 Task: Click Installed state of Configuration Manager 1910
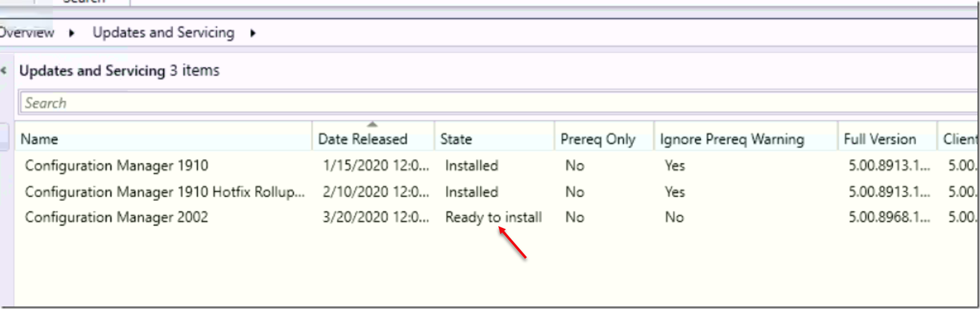click(471, 165)
